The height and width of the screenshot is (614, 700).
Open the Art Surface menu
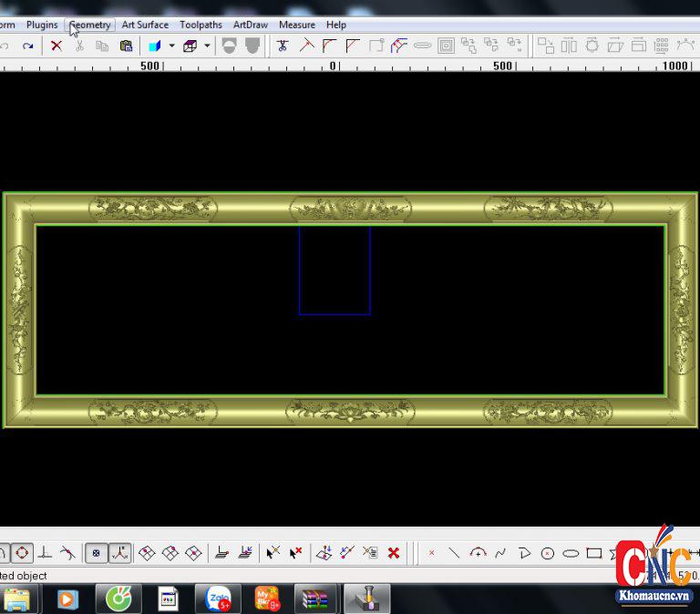click(x=145, y=25)
